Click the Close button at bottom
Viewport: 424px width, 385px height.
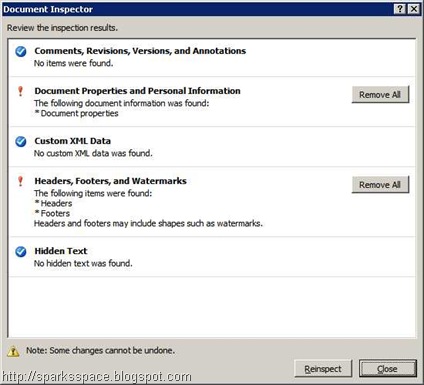pos(388,369)
